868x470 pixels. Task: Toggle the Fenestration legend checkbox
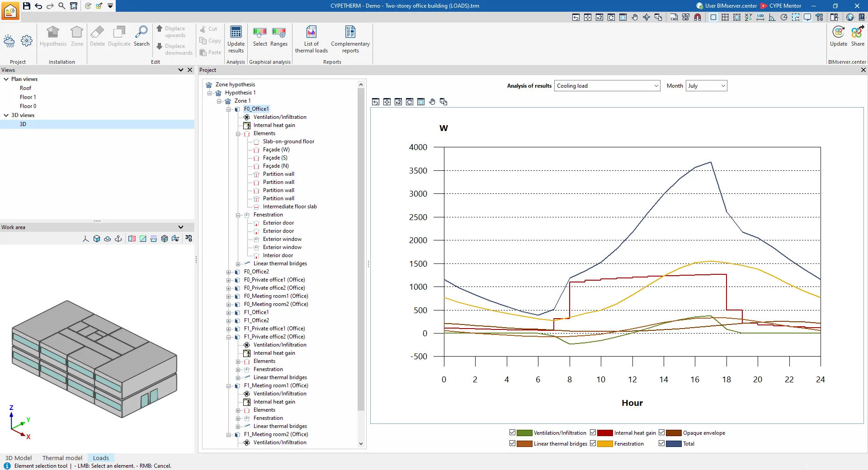[x=593, y=443]
